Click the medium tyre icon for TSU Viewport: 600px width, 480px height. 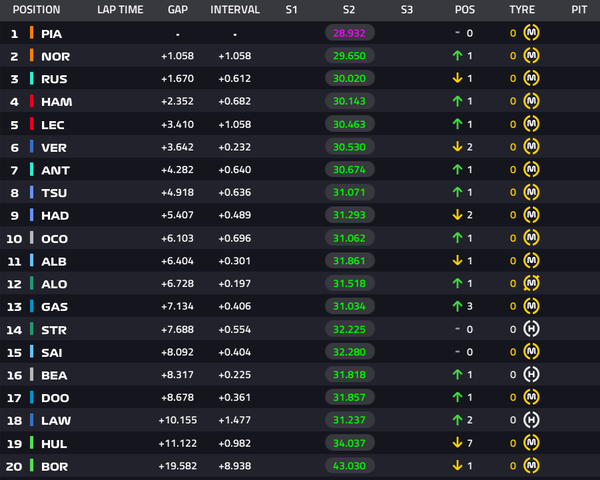(x=531, y=192)
